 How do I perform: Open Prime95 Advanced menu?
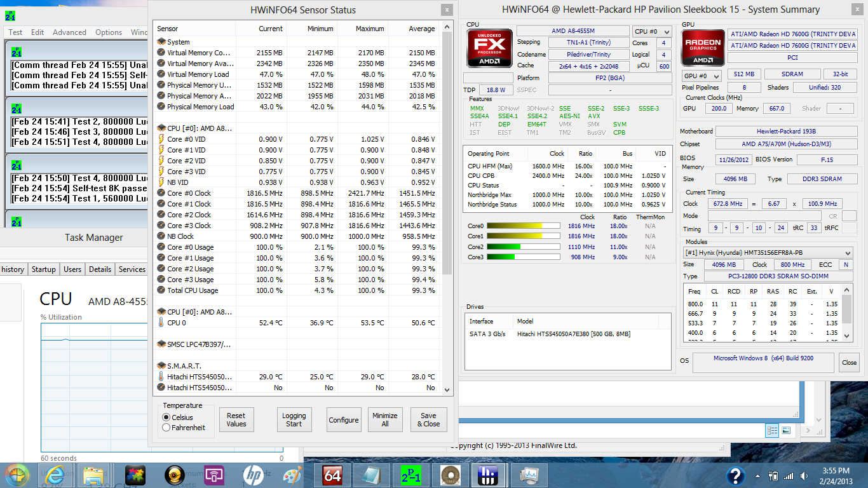pyautogui.click(x=69, y=32)
